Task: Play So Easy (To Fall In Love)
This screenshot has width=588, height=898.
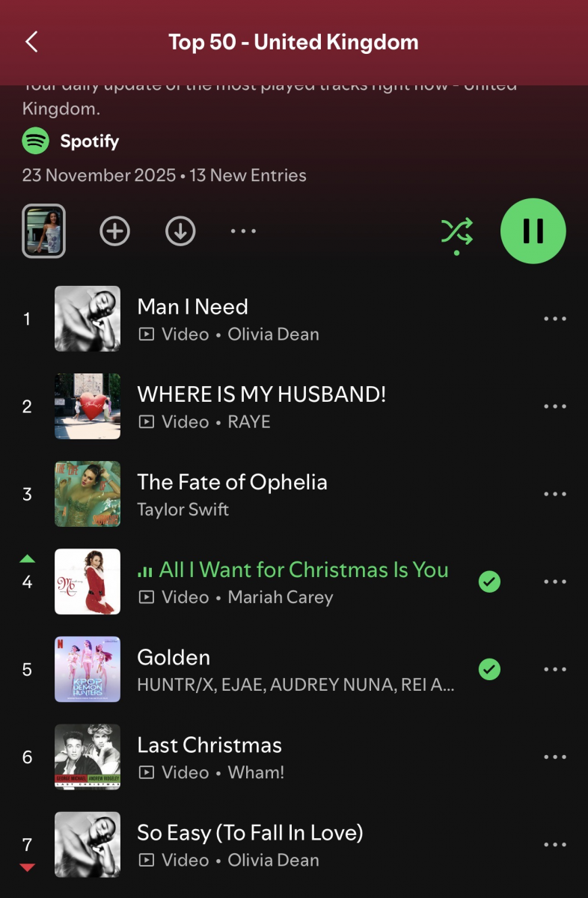Action: pyautogui.click(x=294, y=844)
